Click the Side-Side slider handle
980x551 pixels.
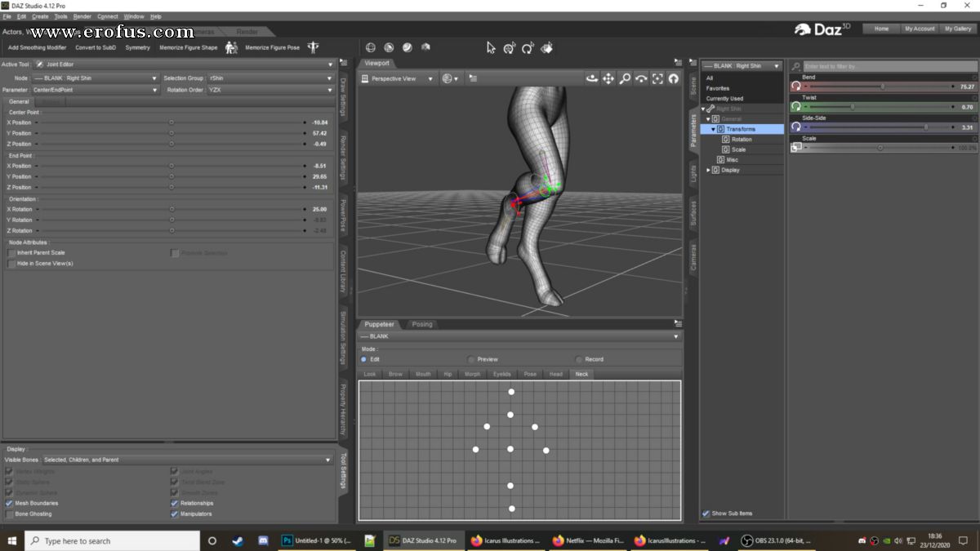point(926,127)
